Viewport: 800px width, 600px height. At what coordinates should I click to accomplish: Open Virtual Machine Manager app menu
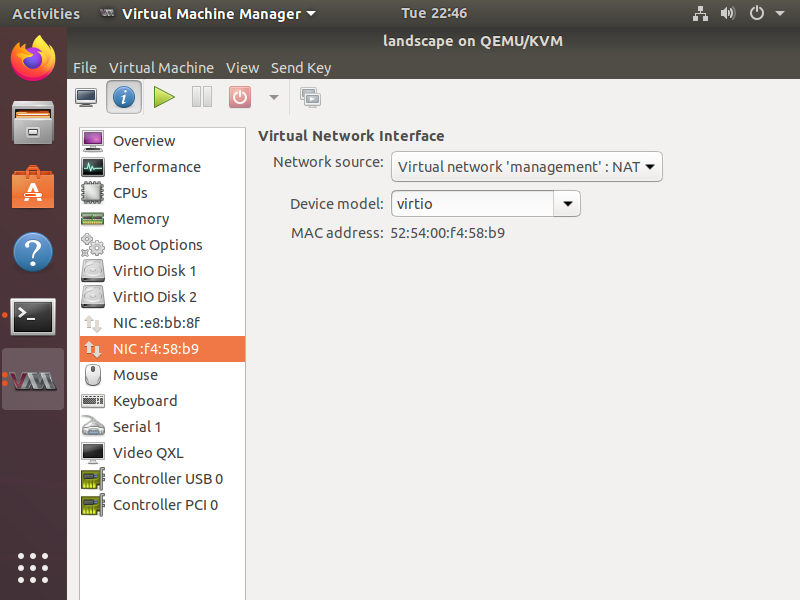tap(208, 13)
